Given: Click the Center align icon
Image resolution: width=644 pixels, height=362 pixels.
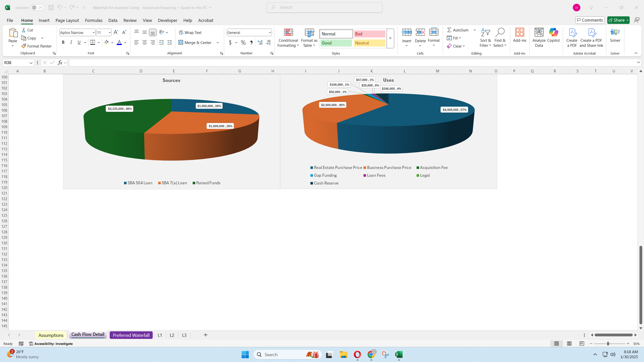Looking at the screenshot, I should click(x=145, y=42).
